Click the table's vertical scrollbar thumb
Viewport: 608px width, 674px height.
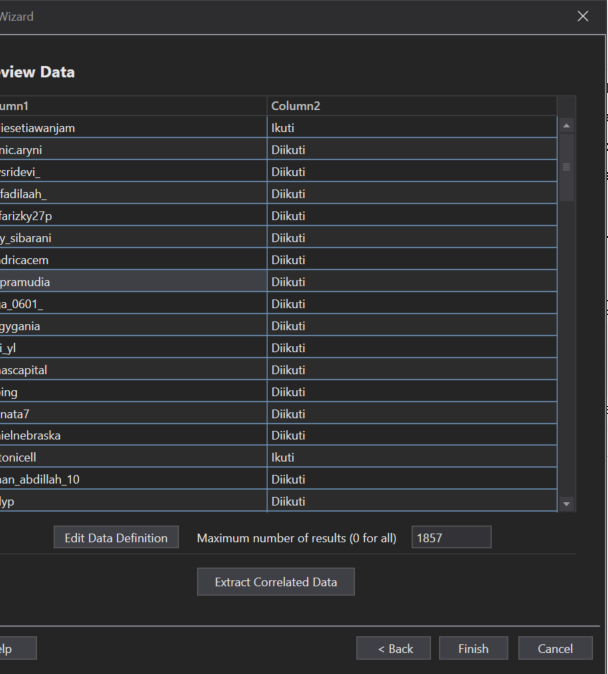pos(566,167)
